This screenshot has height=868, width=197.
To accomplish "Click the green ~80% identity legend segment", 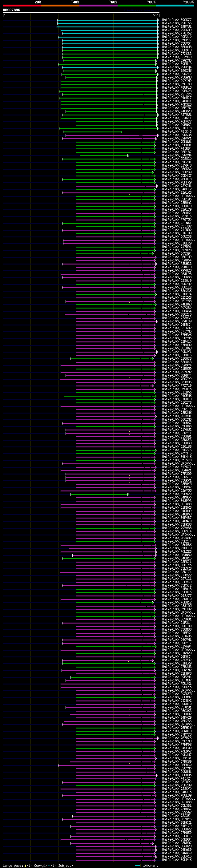I will 137,6.
